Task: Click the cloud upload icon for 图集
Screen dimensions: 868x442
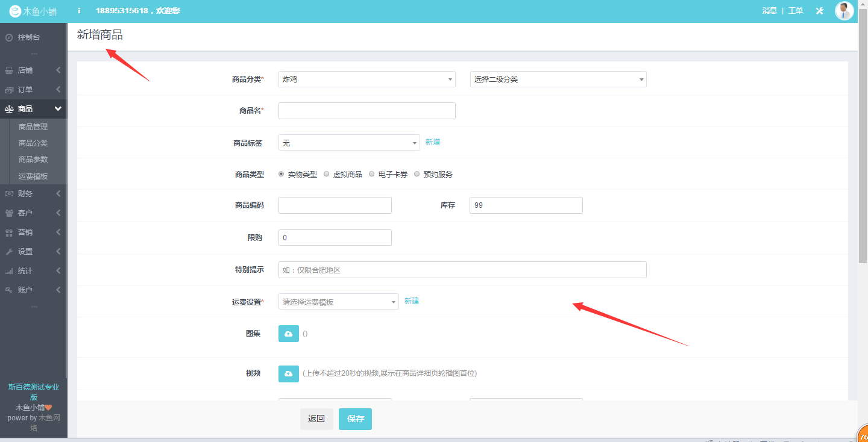Action: click(288, 334)
